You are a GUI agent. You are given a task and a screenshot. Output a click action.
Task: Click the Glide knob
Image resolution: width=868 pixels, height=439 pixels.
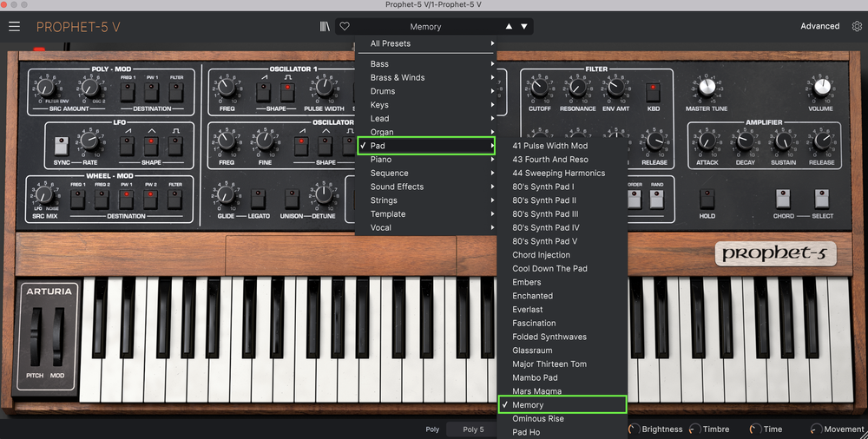[x=226, y=194]
